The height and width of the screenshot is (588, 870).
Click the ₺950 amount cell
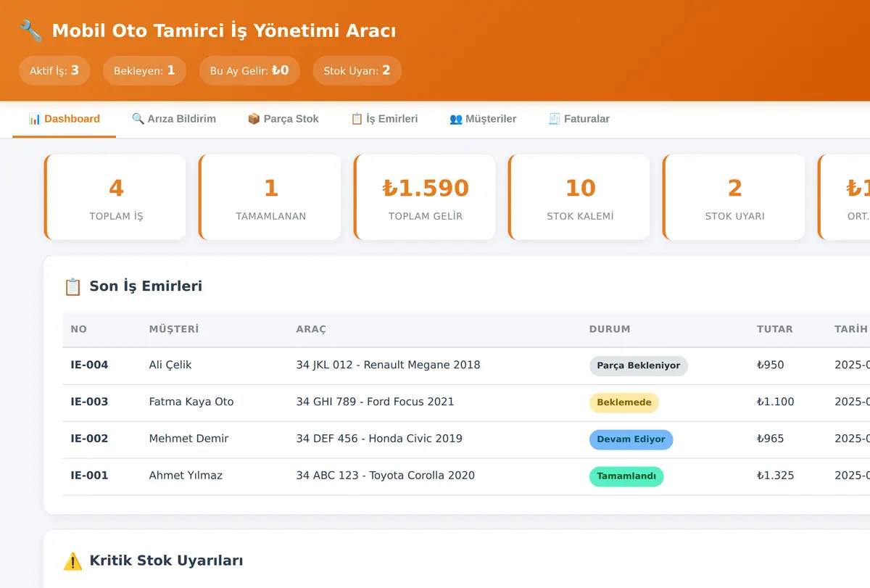click(x=771, y=365)
